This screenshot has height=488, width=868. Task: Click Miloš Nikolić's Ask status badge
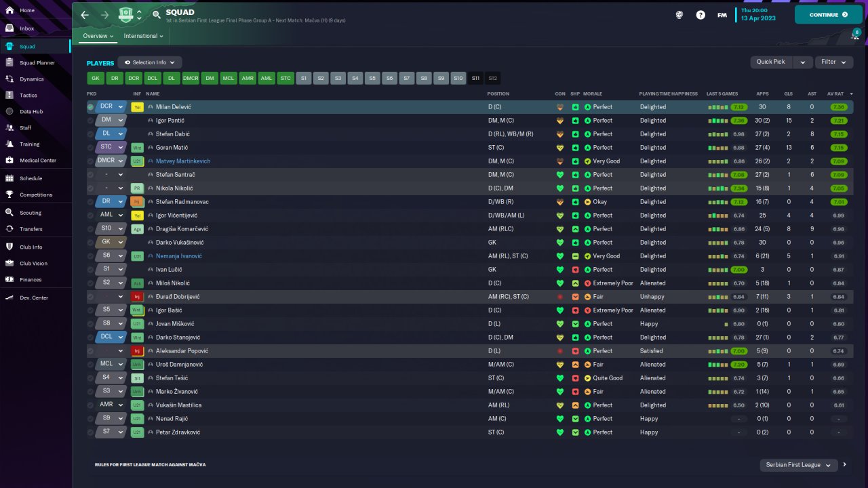click(137, 283)
